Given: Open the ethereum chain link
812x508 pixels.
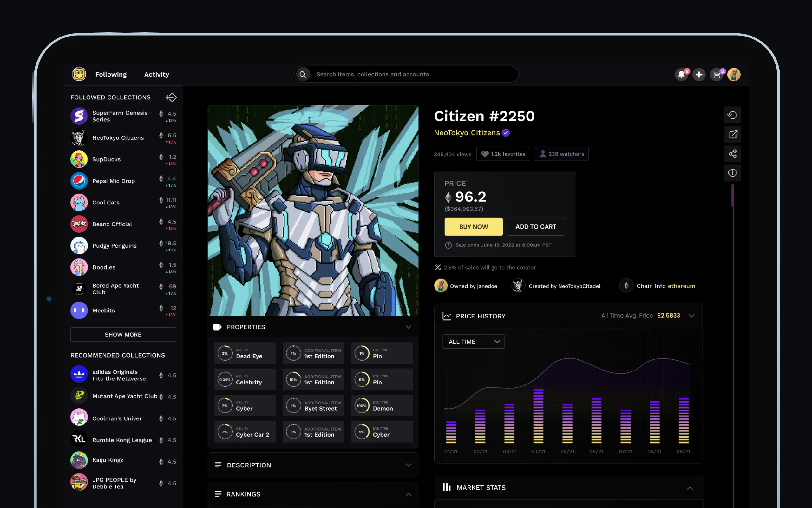Looking at the screenshot, I should (x=681, y=286).
